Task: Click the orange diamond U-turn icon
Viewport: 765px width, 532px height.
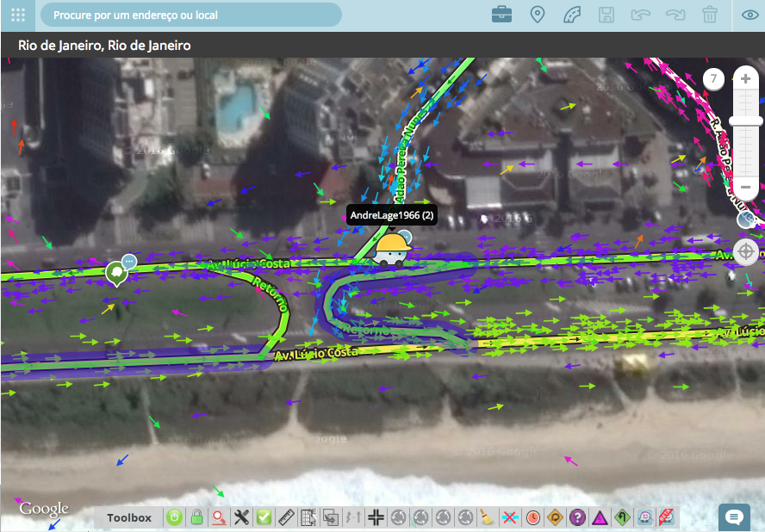Action: click(x=555, y=517)
